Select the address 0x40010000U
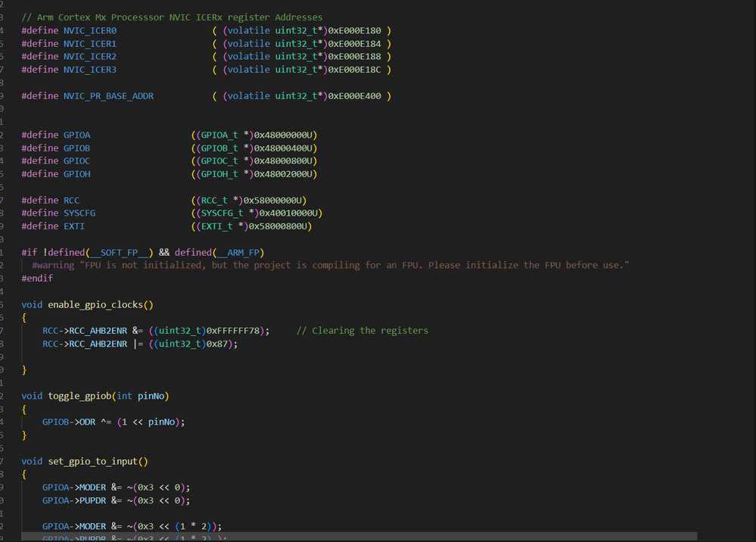This screenshot has width=756, height=542. (288, 213)
